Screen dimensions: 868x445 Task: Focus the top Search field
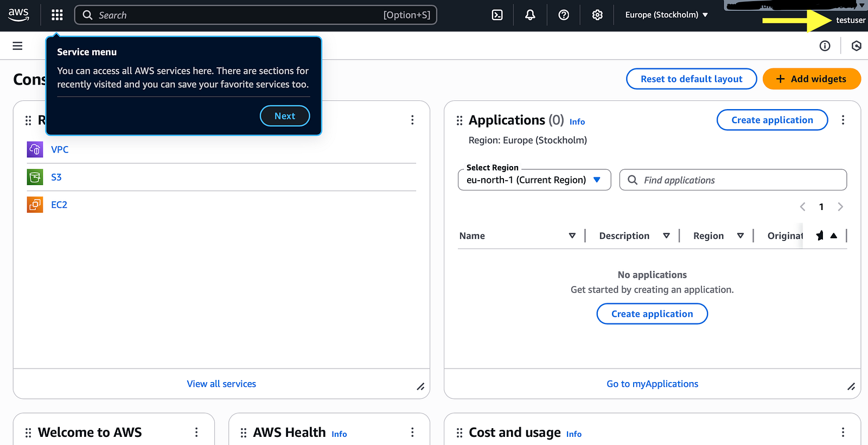pos(256,15)
